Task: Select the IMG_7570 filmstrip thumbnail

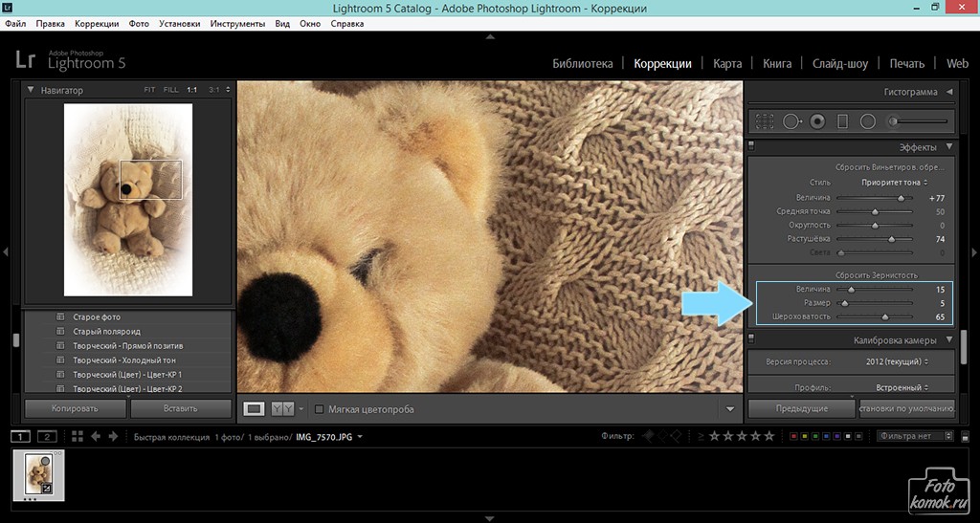Action: (x=38, y=475)
